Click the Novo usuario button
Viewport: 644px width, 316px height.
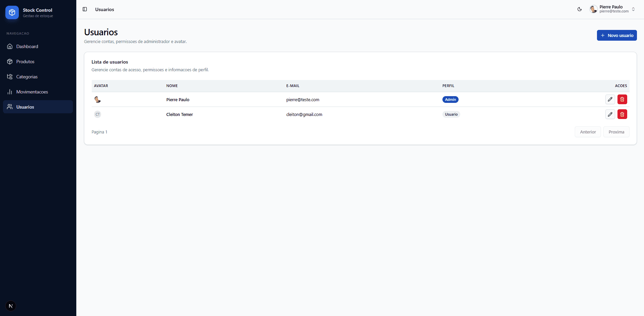[616, 35]
